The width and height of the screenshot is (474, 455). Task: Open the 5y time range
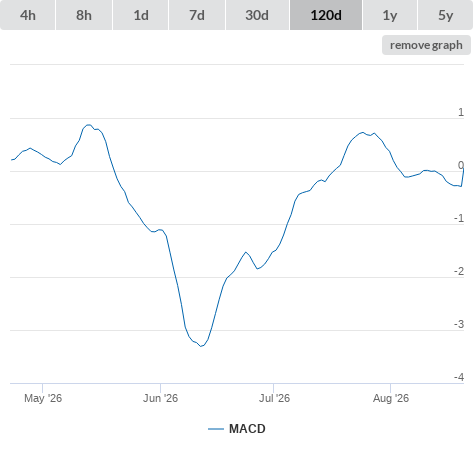(x=445, y=15)
